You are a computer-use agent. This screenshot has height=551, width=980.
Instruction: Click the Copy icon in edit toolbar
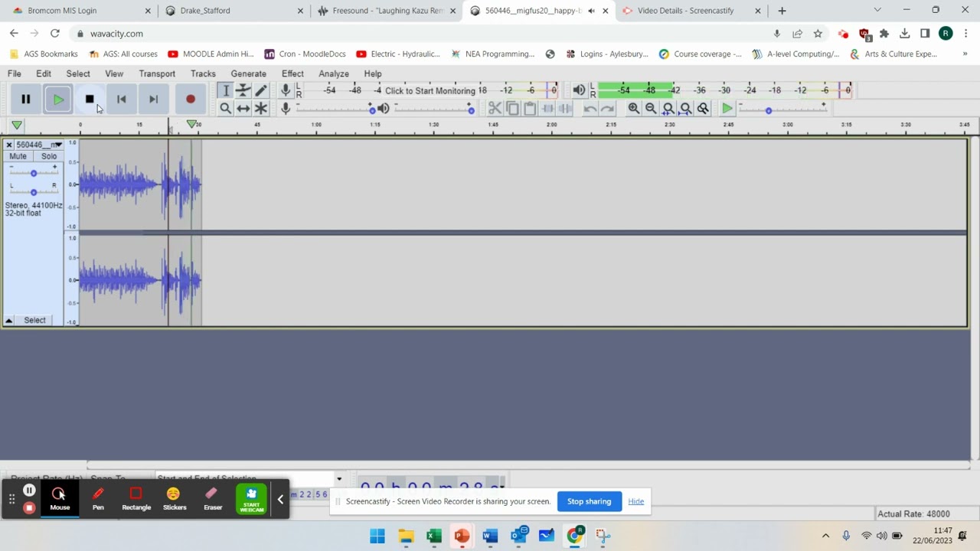point(512,109)
